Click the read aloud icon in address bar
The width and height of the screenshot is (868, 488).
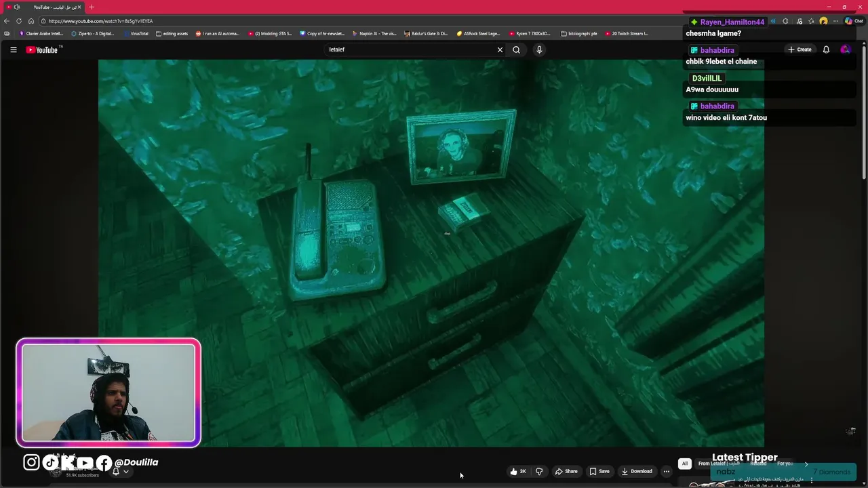pos(772,21)
